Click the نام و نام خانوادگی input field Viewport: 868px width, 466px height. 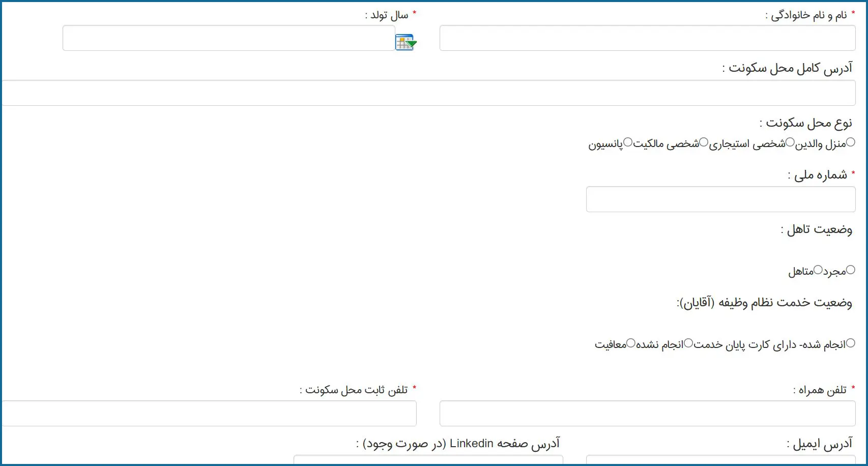tap(647, 38)
